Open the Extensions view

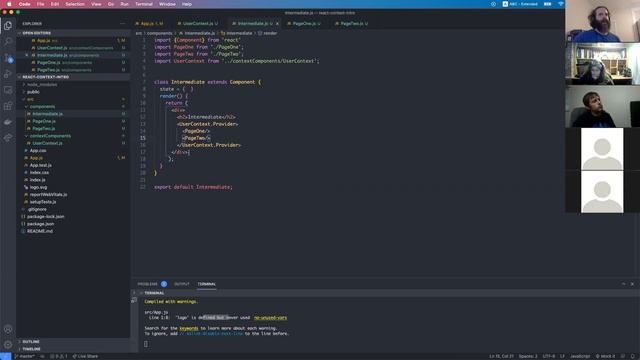point(8,106)
